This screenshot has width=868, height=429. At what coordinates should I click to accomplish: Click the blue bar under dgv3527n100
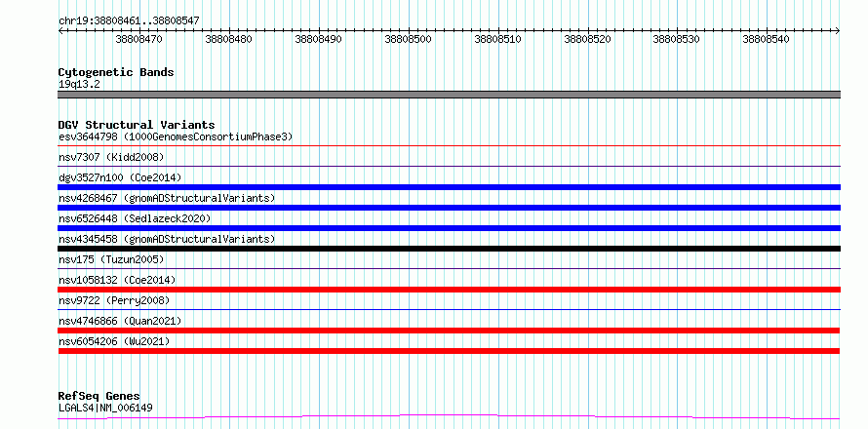(449, 187)
